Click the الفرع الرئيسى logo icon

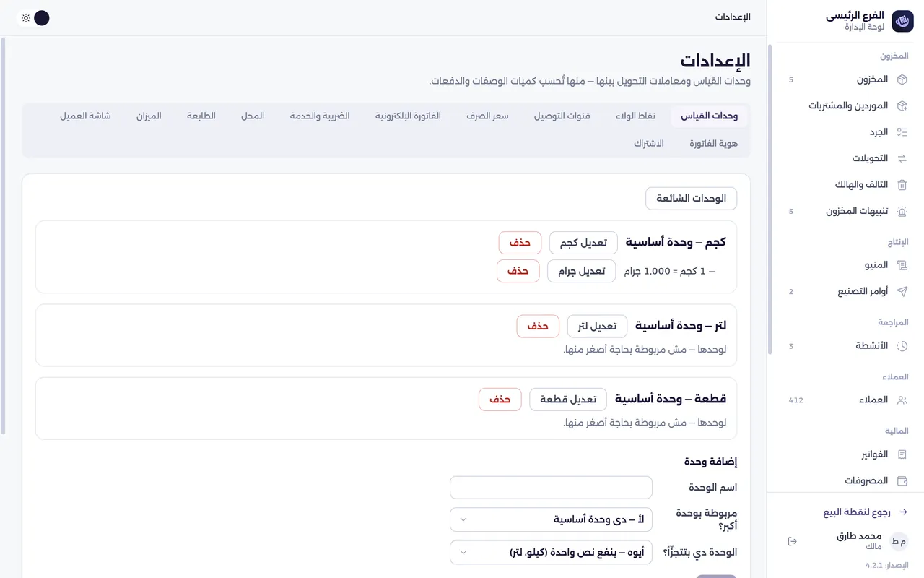pos(903,21)
